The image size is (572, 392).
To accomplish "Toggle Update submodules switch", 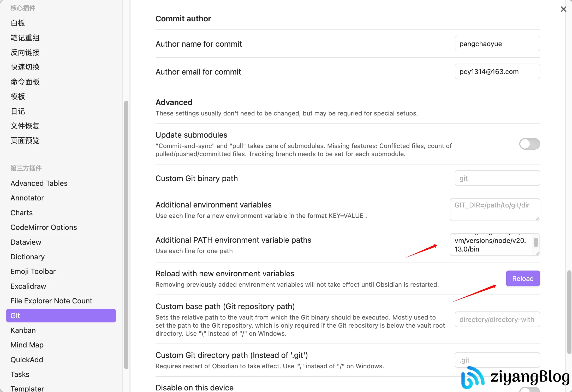I will click(529, 144).
